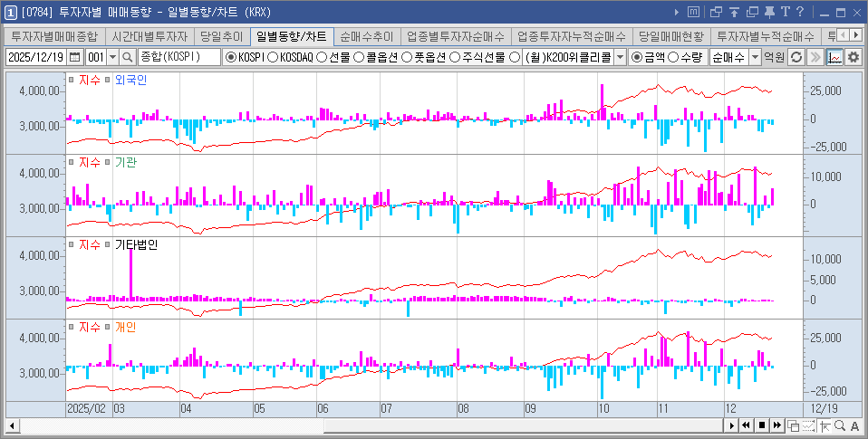Select the 금액 radio button
This screenshot has width=868, height=439.
click(x=637, y=58)
